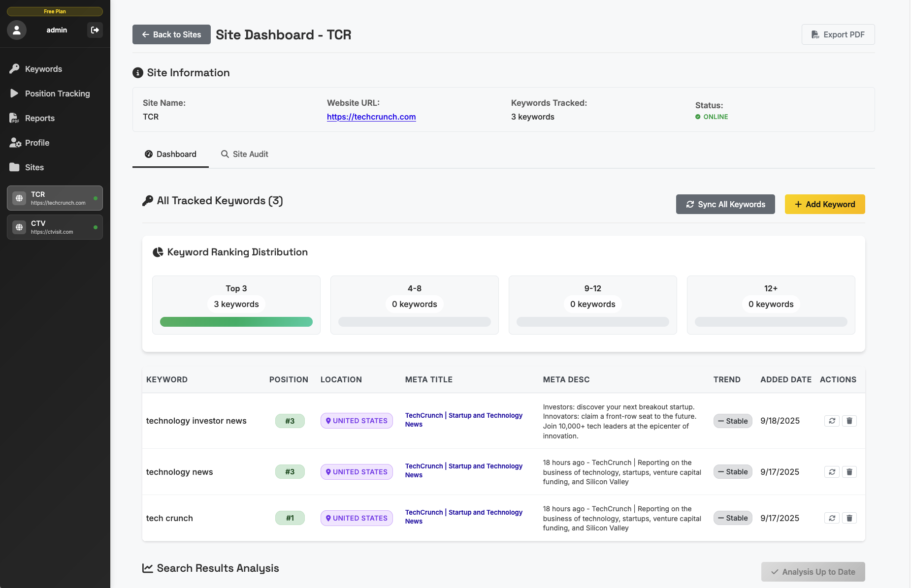Open Keywords in the sidebar
The image size is (911, 588).
(43, 69)
